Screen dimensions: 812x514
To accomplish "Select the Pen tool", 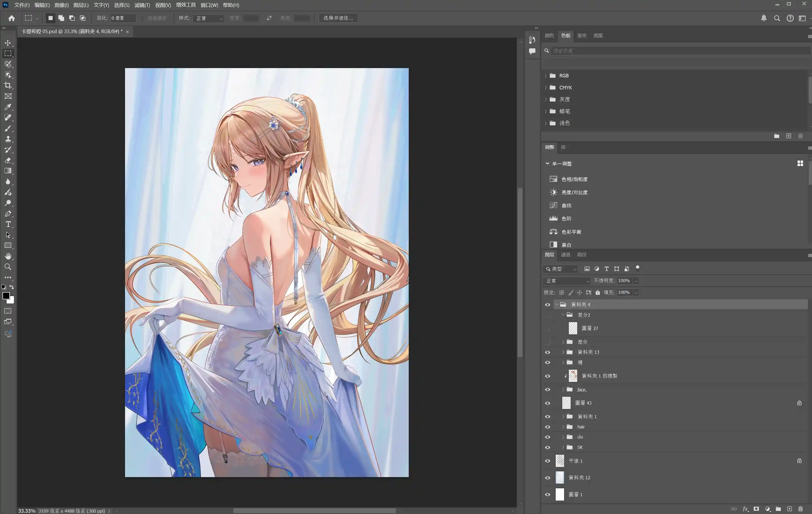I will tap(8, 214).
